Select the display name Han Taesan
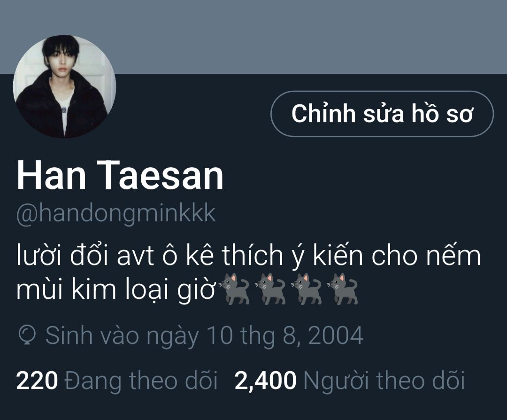 pos(120,175)
